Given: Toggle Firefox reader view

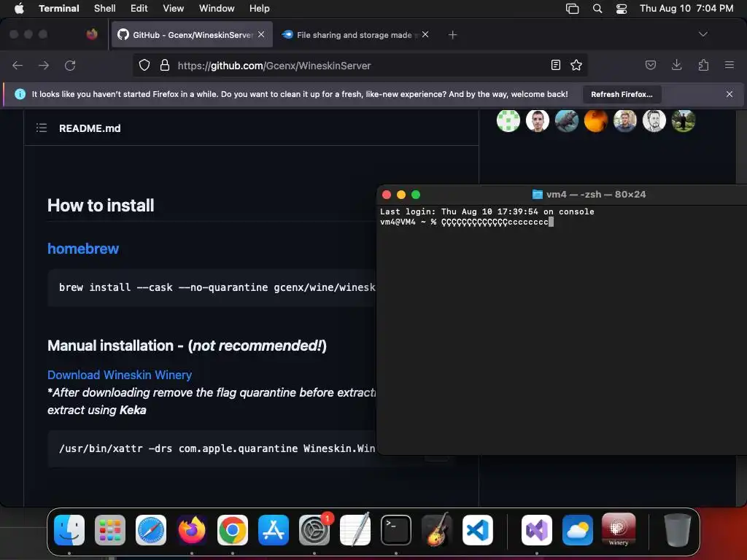Looking at the screenshot, I should 555,65.
